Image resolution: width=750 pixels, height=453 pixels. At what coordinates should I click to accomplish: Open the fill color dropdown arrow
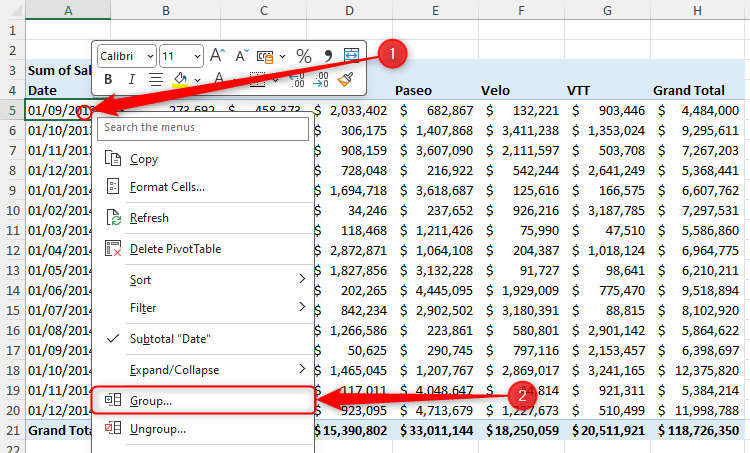tap(197, 80)
